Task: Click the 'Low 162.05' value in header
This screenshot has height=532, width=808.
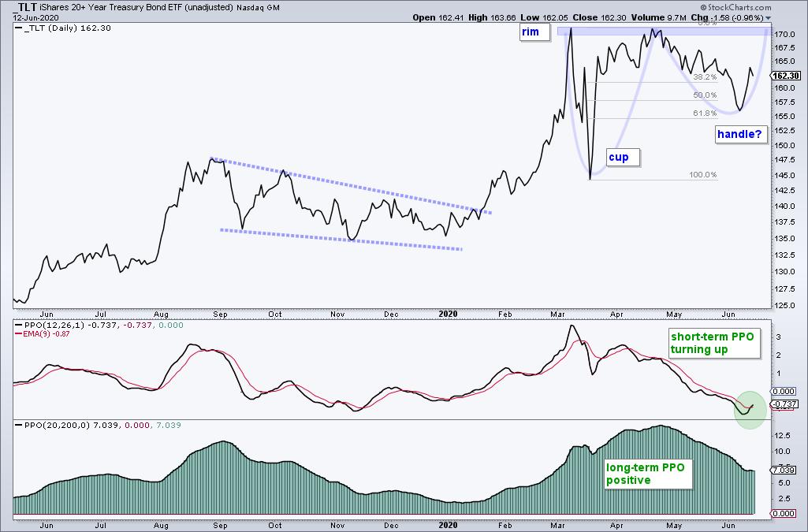Action: tap(544, 17)
